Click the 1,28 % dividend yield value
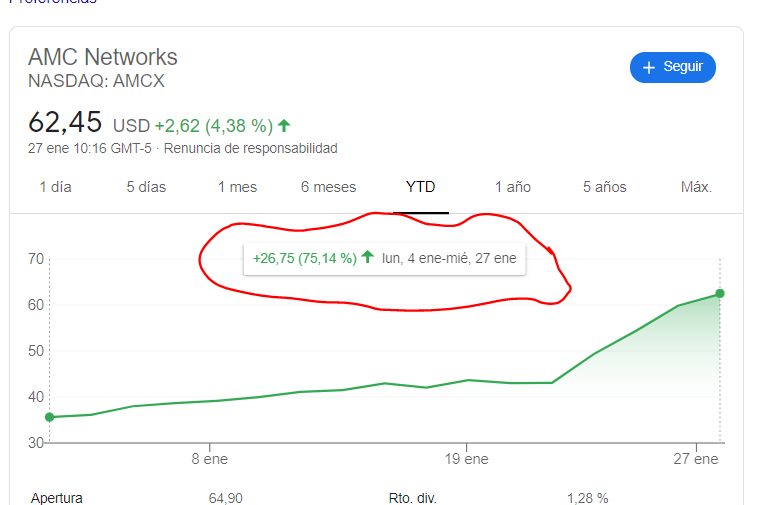765x505 pixels. pos(587,498)
